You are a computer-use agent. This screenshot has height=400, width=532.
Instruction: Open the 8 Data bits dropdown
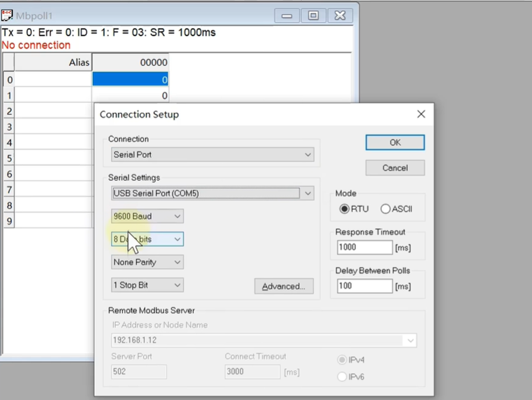[147, 239]
